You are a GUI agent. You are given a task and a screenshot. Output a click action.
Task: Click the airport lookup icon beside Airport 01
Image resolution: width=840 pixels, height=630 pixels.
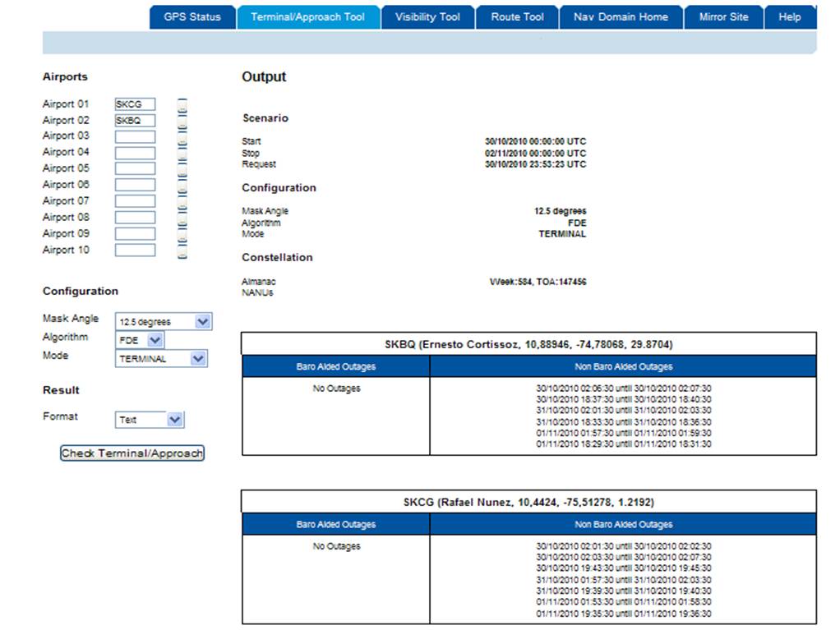[182, 104]
